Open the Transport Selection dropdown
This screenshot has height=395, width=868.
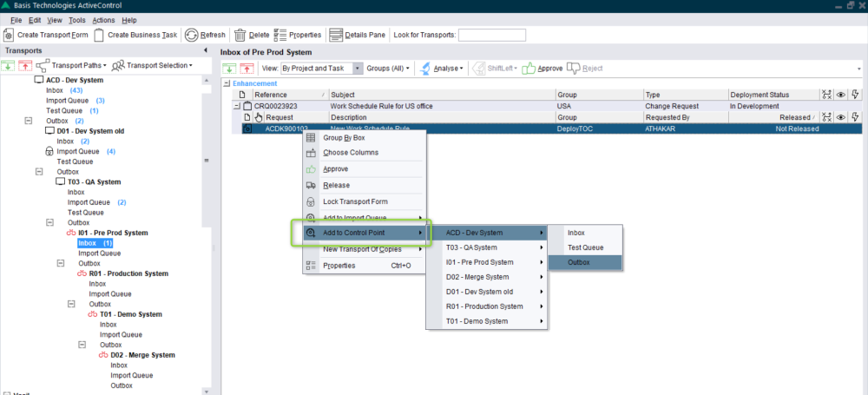pos(152,65)
